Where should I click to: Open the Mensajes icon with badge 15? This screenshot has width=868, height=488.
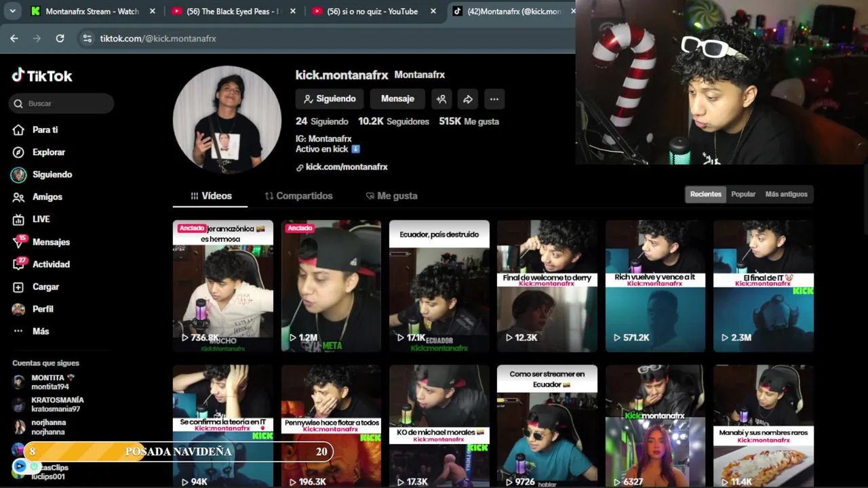point(19,241)
